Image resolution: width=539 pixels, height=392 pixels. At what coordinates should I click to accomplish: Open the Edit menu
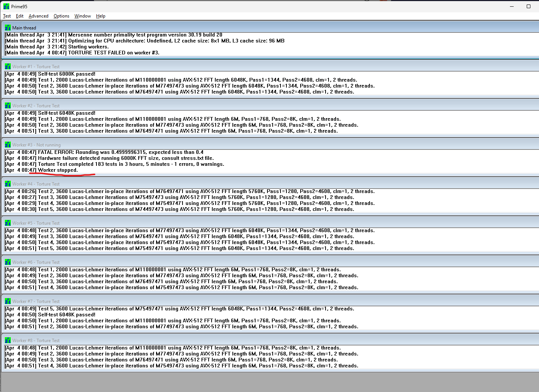[x=20, y=16]
